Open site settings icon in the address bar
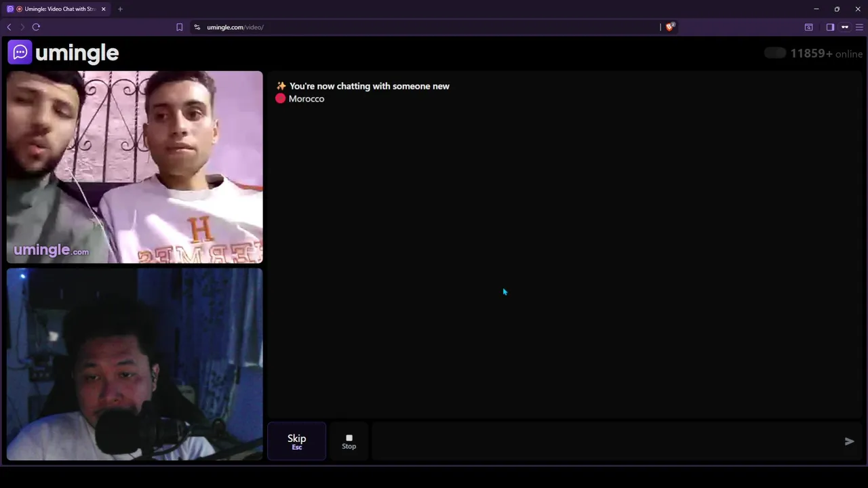The height and width of the screenshot is (488, 868). (x=197, y=27)
